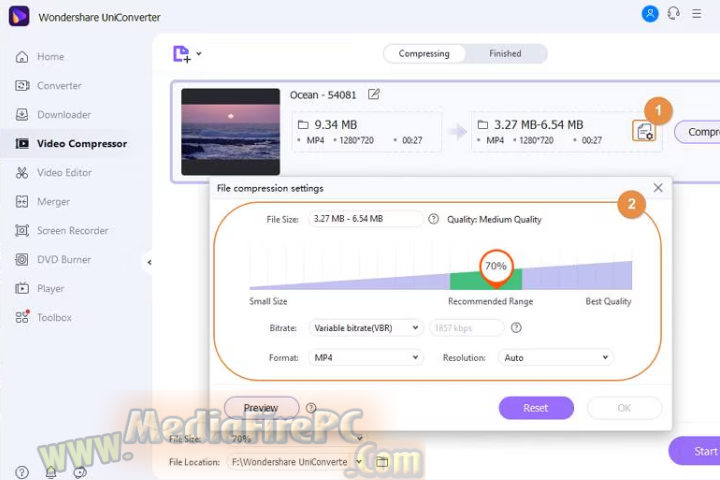
Task: Click the Player icon in sidebar
Action: [22, 288]
